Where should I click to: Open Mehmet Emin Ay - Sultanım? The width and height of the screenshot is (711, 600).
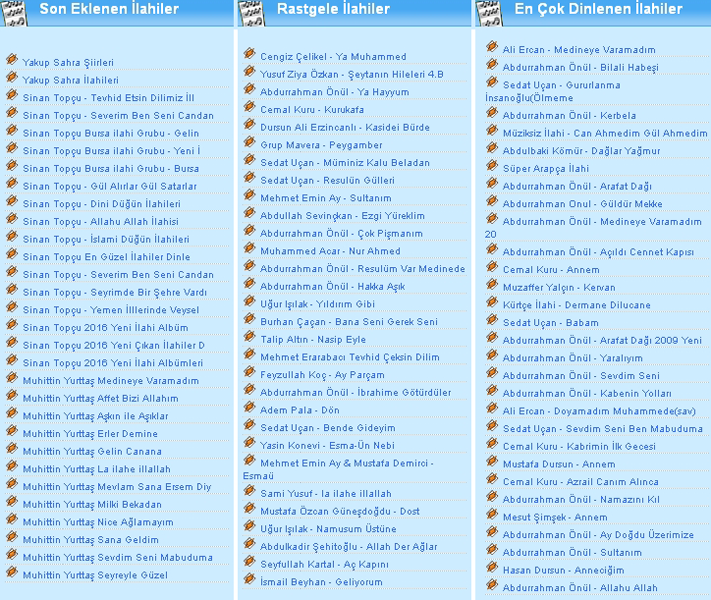pos(326,198)
